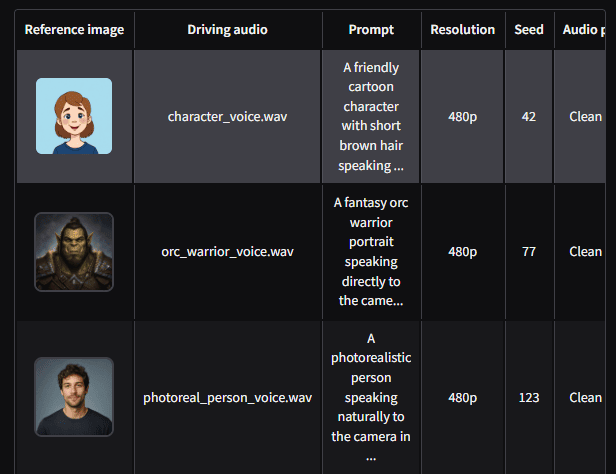Choose the photoreal_person_voice.wav audio cell
Viewport: 616px width, 474px height.
(x=227, y=397)
